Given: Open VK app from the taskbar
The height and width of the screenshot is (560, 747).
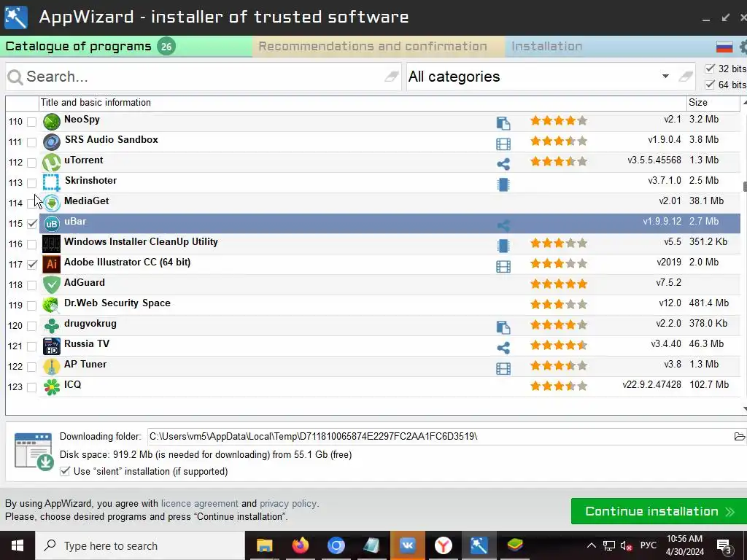Looking at the screenshot, I should click(x=407, y=545).
